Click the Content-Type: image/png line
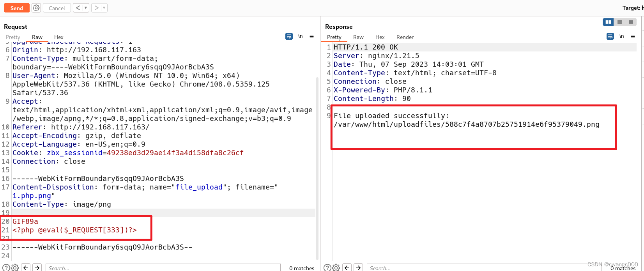Screen dimensions: 644x271 (x=62, y=204)
